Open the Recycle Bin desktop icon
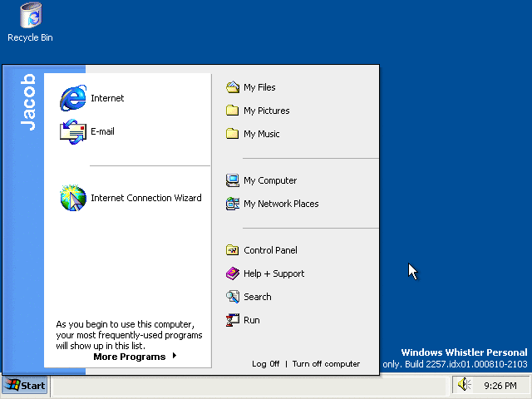 [x=31, y=15]
